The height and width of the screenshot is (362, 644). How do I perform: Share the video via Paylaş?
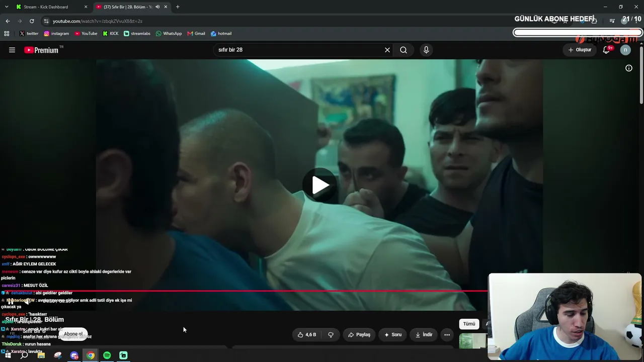[359, 334]
